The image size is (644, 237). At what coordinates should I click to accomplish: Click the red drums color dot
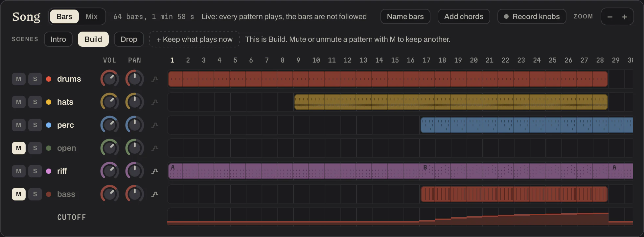[x=49, y=79]
